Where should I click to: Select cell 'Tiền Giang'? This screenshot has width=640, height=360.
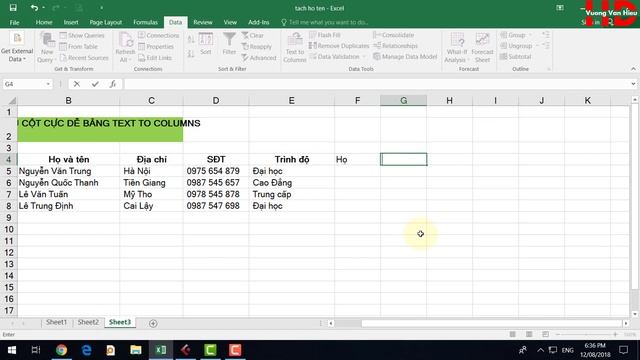point(151,183)
